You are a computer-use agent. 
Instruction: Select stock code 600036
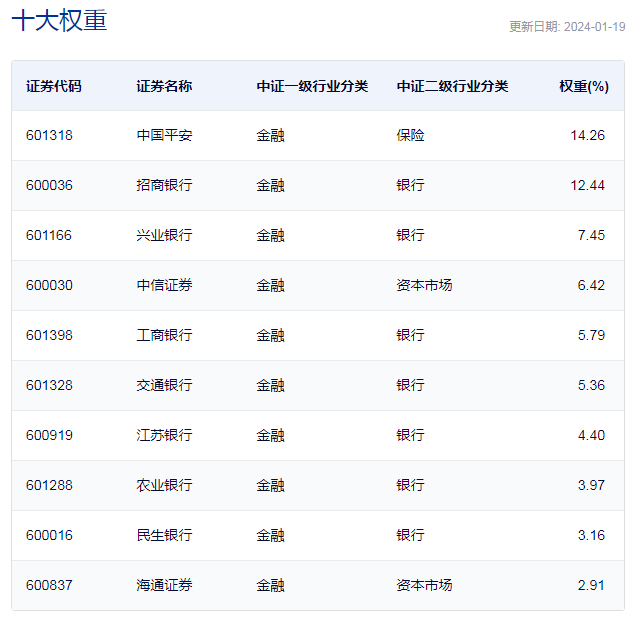[49, 185]
